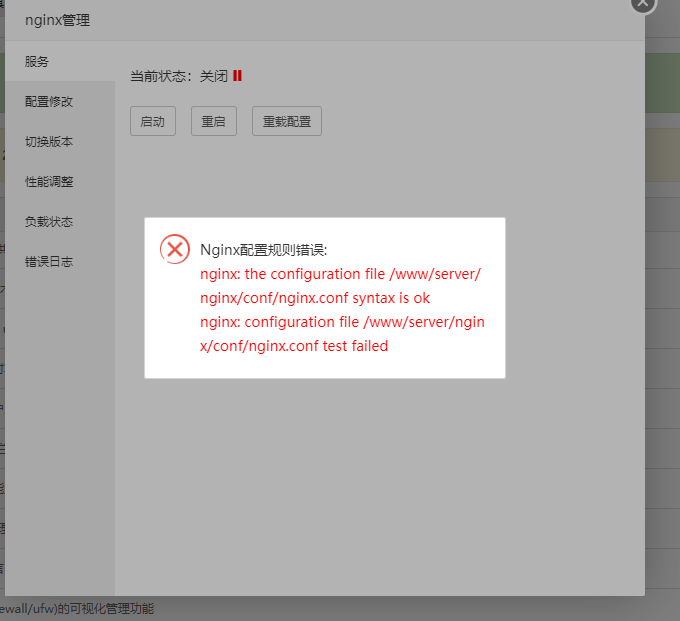
Task: Open the 配置修改 tab
Action: click(x=60, y=101)
